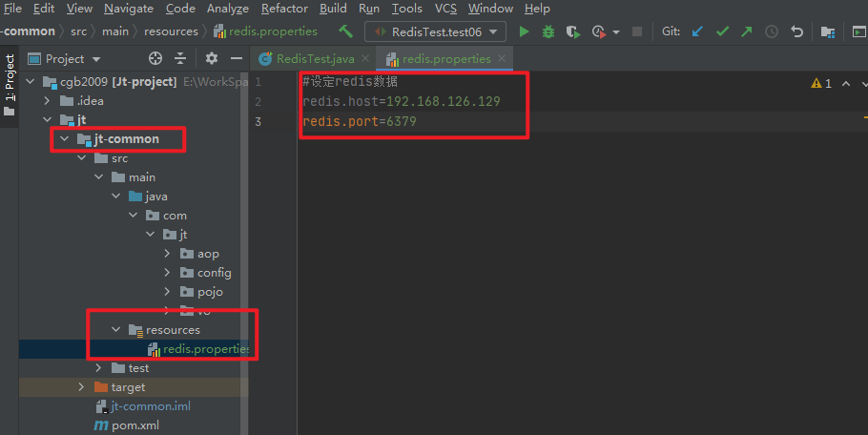Expand the test folder
The width and height of the screenshot is (868, 435).
pos(98,367)
